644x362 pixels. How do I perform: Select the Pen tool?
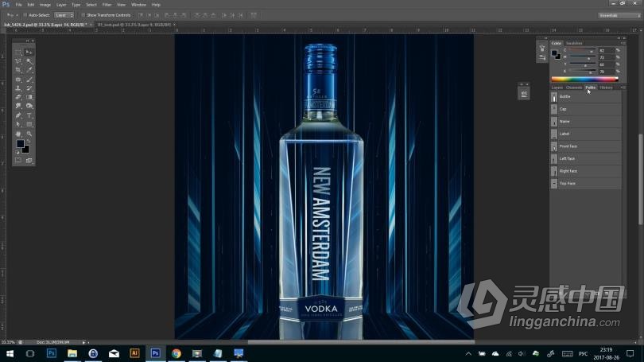(18, 115)
